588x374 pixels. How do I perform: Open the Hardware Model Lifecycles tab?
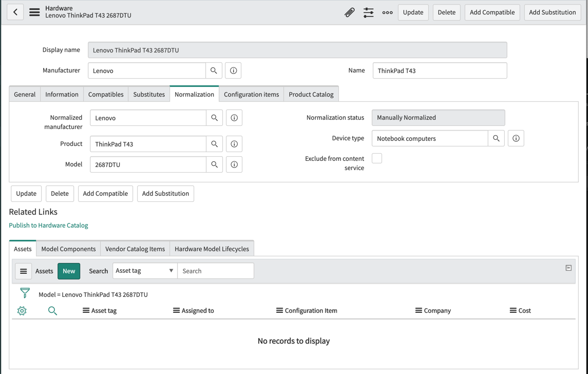(x=212, y=249)
